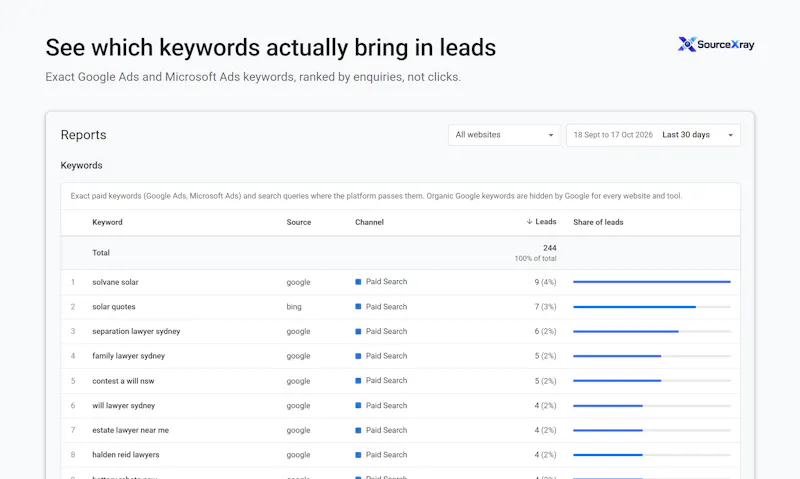Click the blue square in family lawyer sydney row
This screenshot has width=800, height=479.
click(x=358, y=356)
